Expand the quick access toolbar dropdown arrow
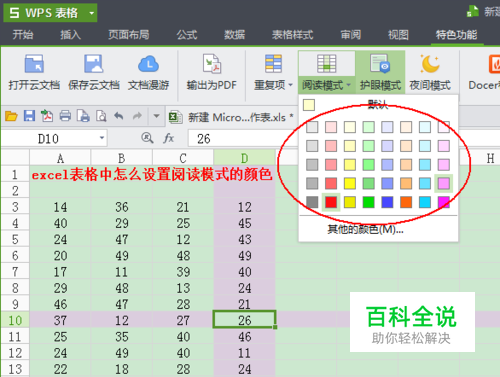 click(x=156, y=116)
